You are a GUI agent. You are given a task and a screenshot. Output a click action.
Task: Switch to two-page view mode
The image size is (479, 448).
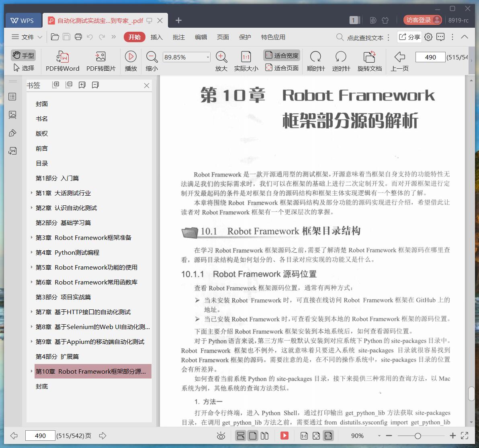(264, 436)
